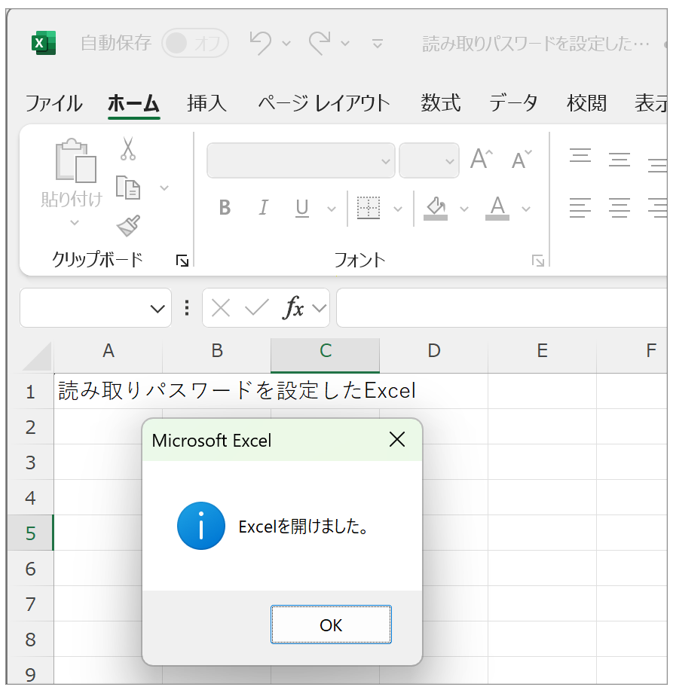Click the fx Insert Function icon

pyautogui.click(x=293, y=308)
